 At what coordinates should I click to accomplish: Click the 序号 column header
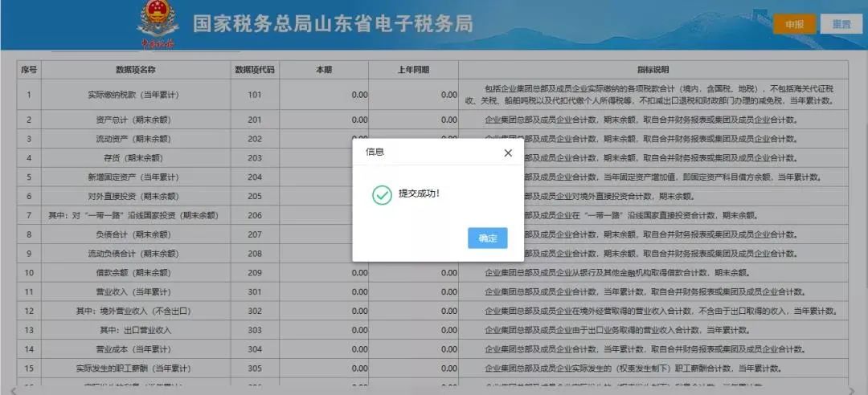pos(29,70)
